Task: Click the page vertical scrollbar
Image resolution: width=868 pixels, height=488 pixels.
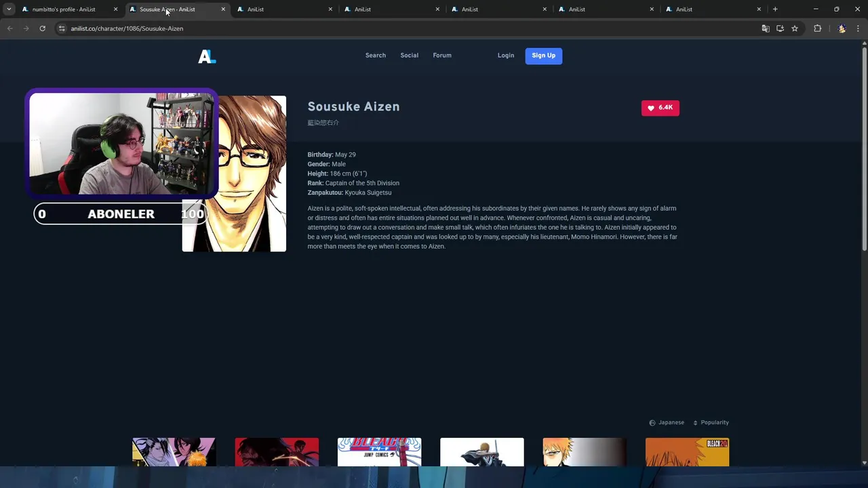Action: [864, 149]
